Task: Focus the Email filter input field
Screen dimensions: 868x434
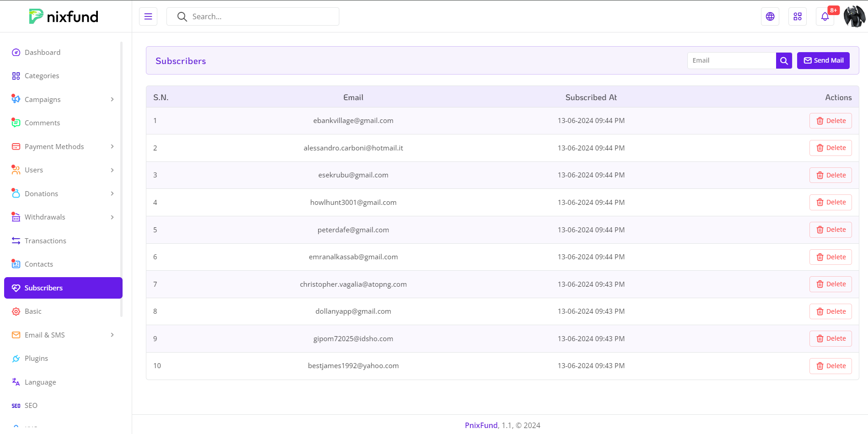Action: (731, 60)
